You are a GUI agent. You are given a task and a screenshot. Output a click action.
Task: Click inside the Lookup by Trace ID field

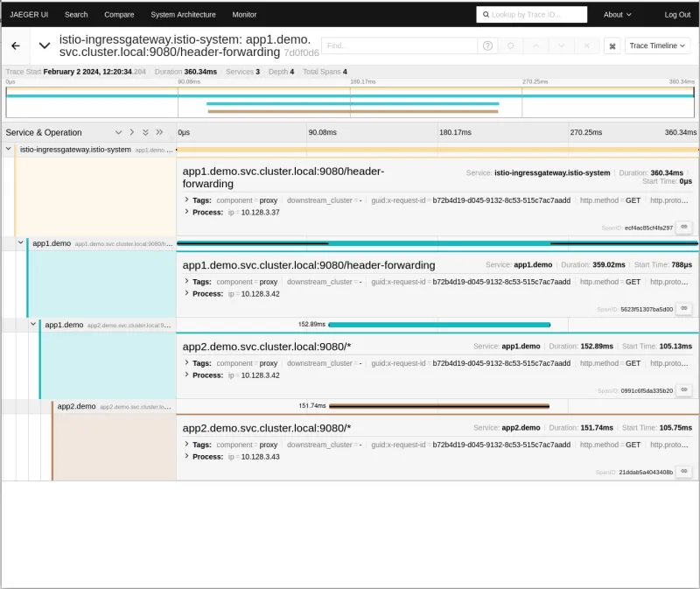(534, 14)
